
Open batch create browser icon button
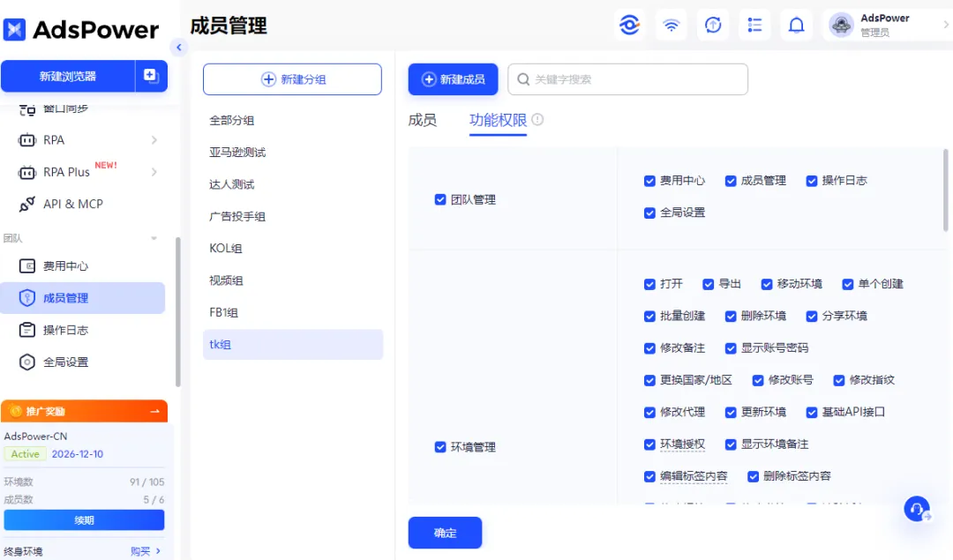[150, 76]
